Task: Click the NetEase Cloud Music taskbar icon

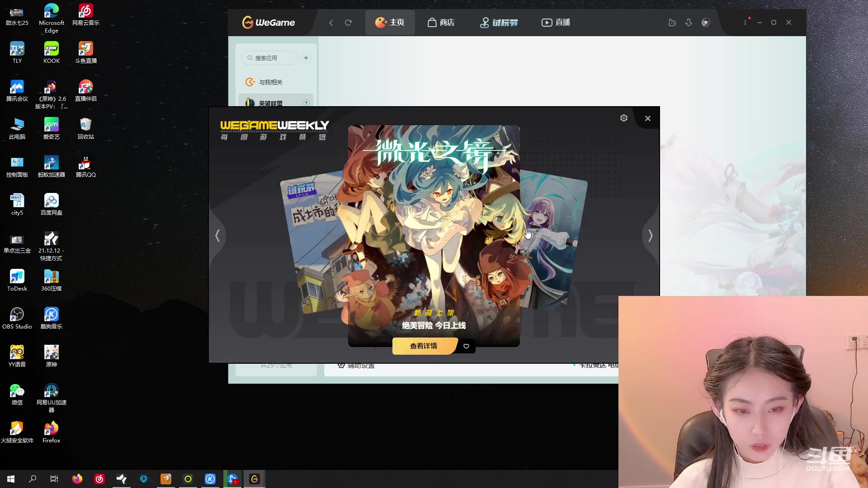Action: (x=99, y=479)
